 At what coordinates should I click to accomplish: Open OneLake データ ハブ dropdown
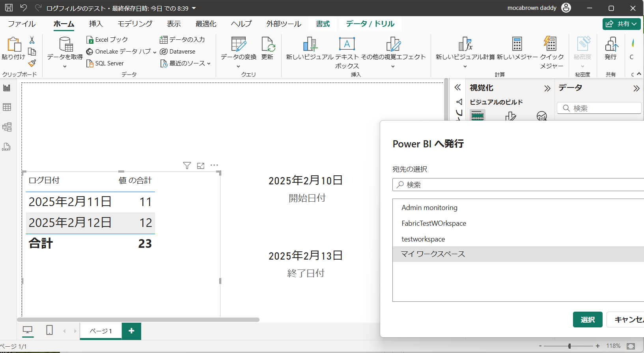[121, 52]
